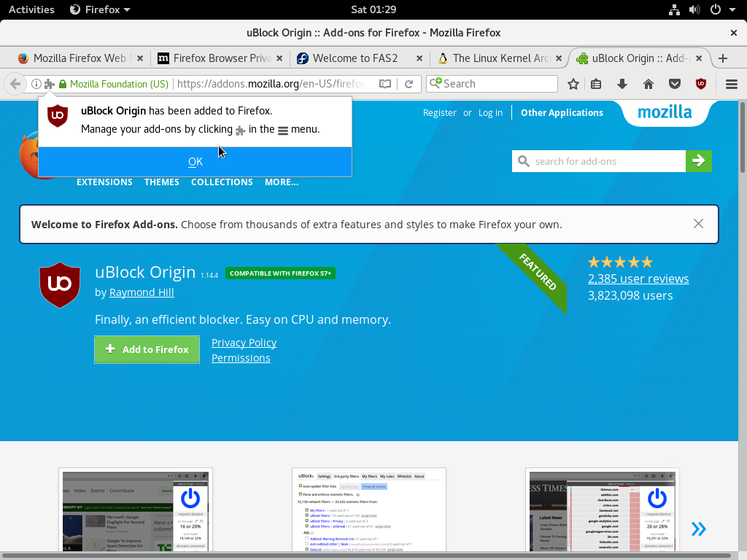
Task: Click the green add-on search arrow button
Action: [699, 161]
